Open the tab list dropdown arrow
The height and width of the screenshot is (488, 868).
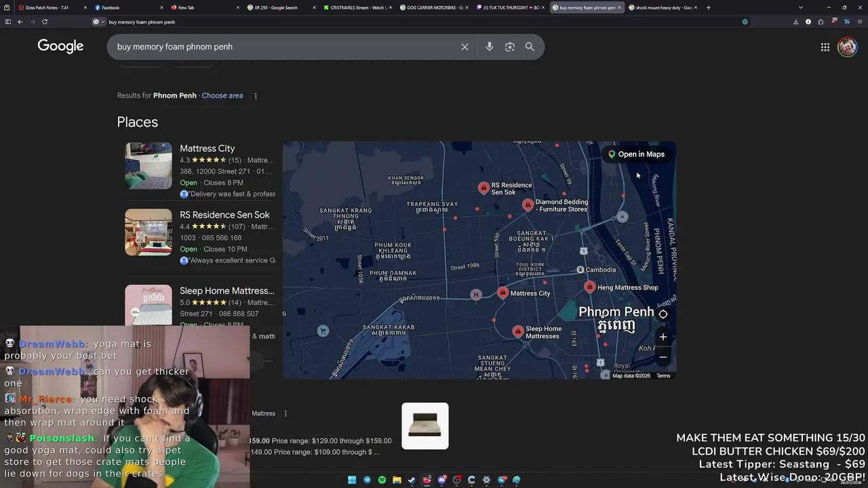[x=801, y=7]
